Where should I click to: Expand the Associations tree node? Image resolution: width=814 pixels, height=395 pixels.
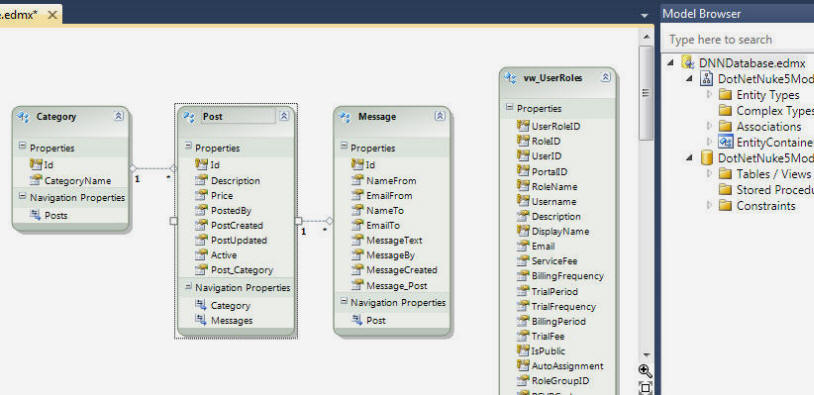coord(710,126)
